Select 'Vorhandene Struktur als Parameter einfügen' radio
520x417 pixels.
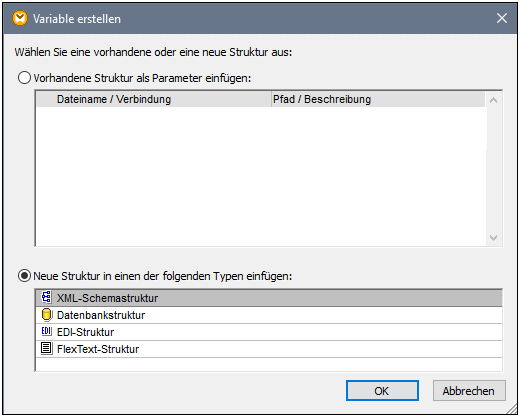24,78
